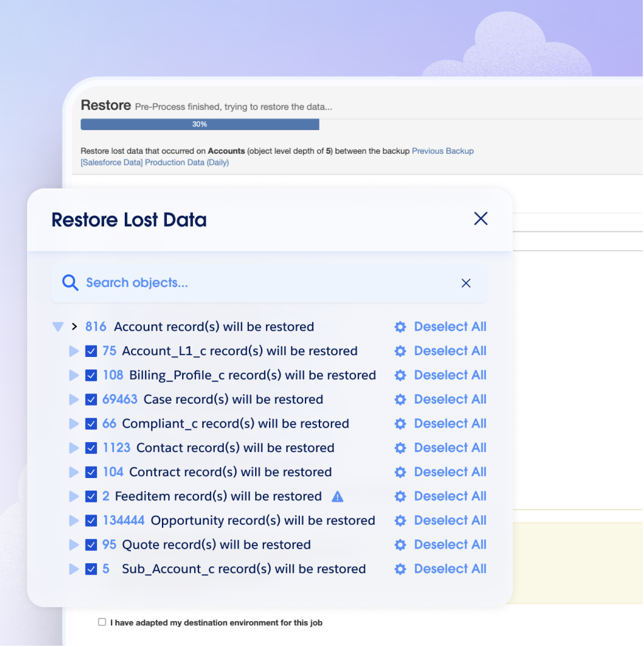Deselect All for Compliant_c records
The width and height of the screenshot is (644, 647).
click(450, 424)
